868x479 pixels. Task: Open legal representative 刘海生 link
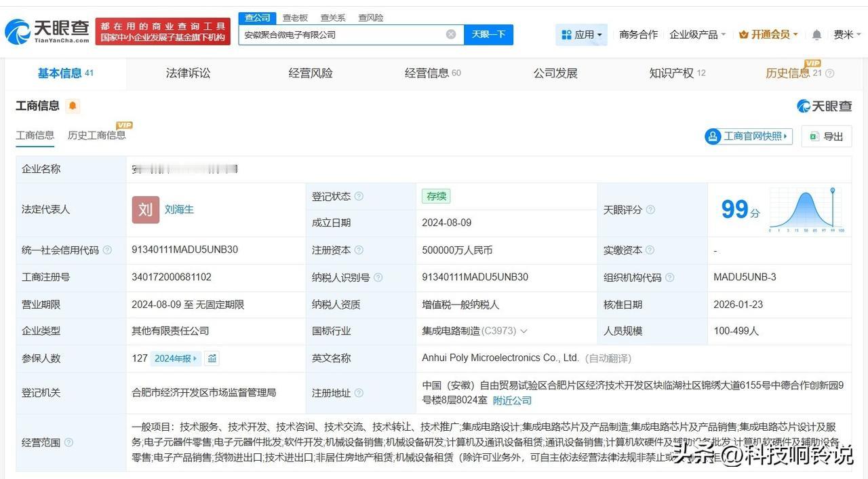[179, 210]
